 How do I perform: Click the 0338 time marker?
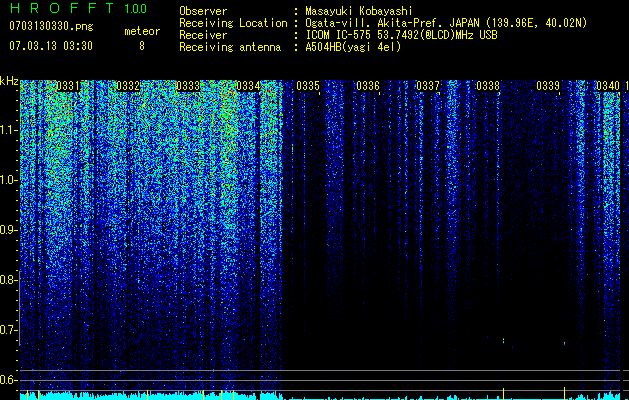point(488,86)
